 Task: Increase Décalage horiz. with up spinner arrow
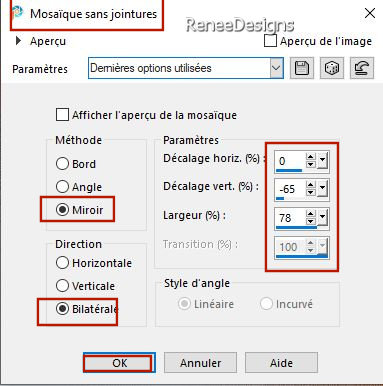(310, 157)
